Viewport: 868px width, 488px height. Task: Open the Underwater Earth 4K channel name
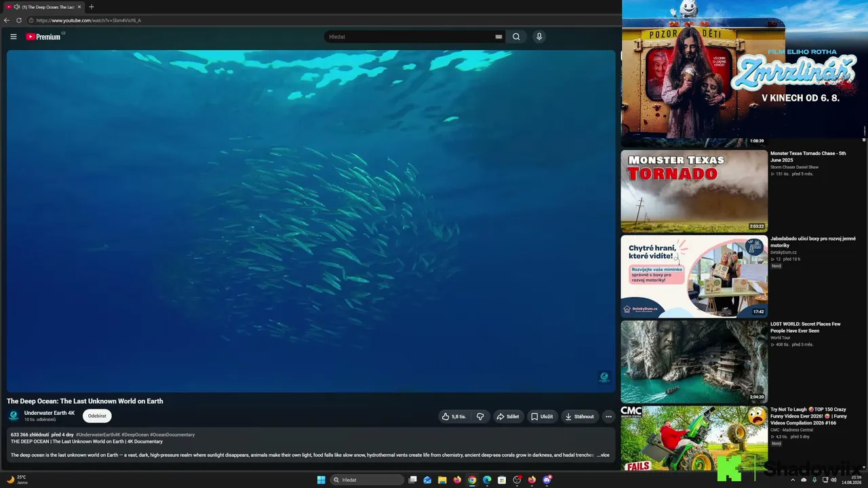[x=50, y=413]
